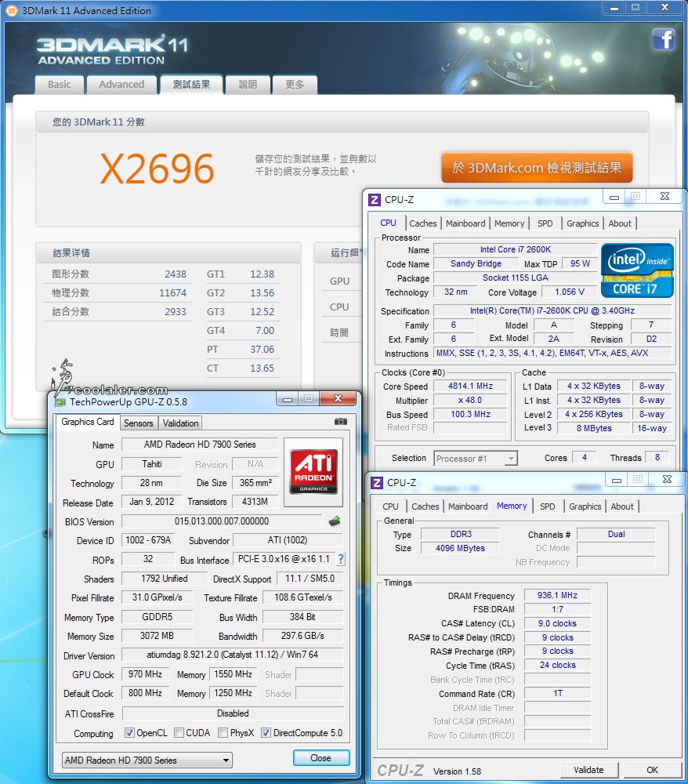The image size is (688, 784).
Task: Select Graphics Card tab in GPU-Z
Action: pyautogui.click(x=88, y=422)
